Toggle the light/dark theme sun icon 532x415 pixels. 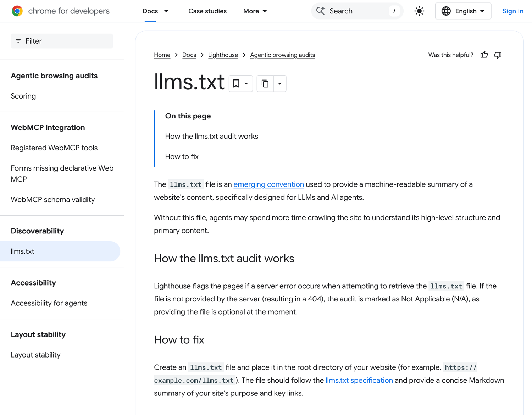(x=419, y=11)
